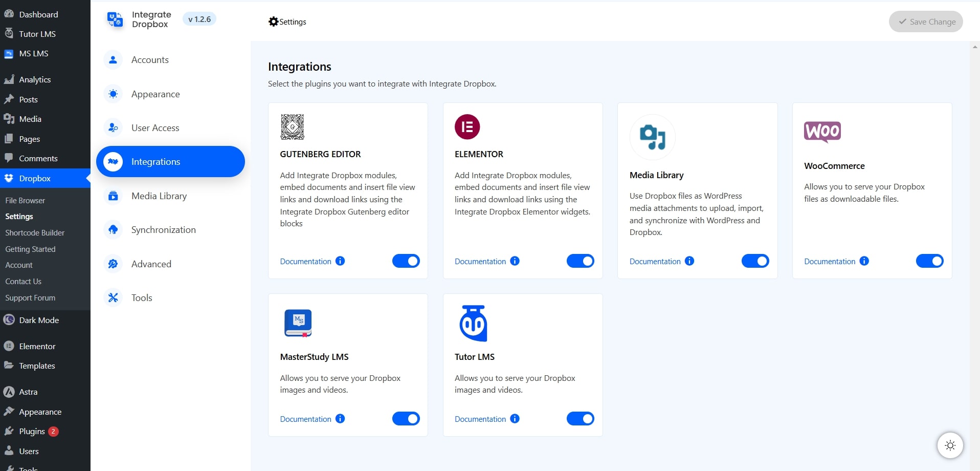Click the Appearance sun icon in settings

coord(113,94)
